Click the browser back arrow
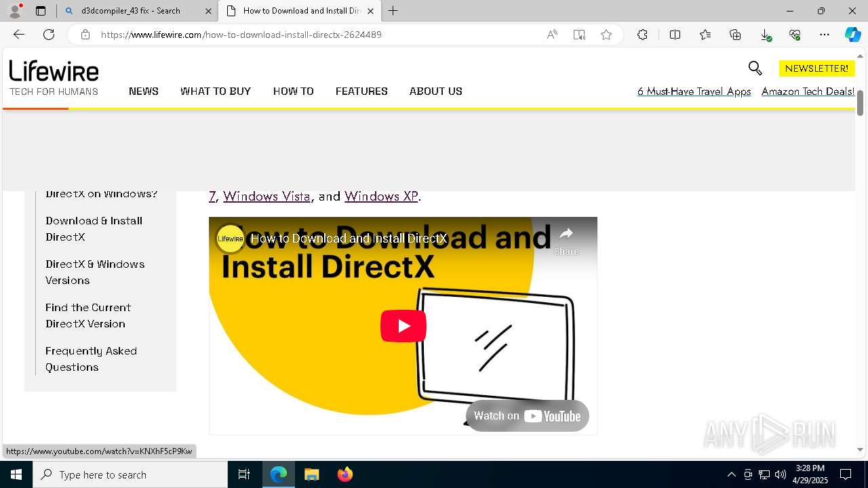 19,35
